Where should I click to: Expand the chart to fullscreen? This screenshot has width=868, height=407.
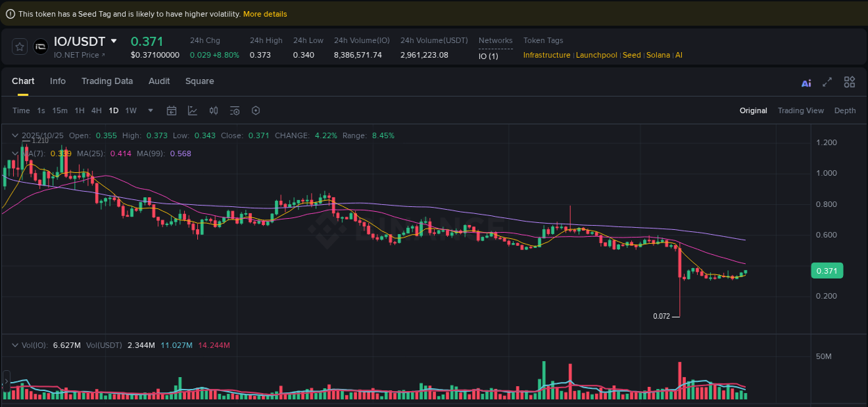[827, 82]
